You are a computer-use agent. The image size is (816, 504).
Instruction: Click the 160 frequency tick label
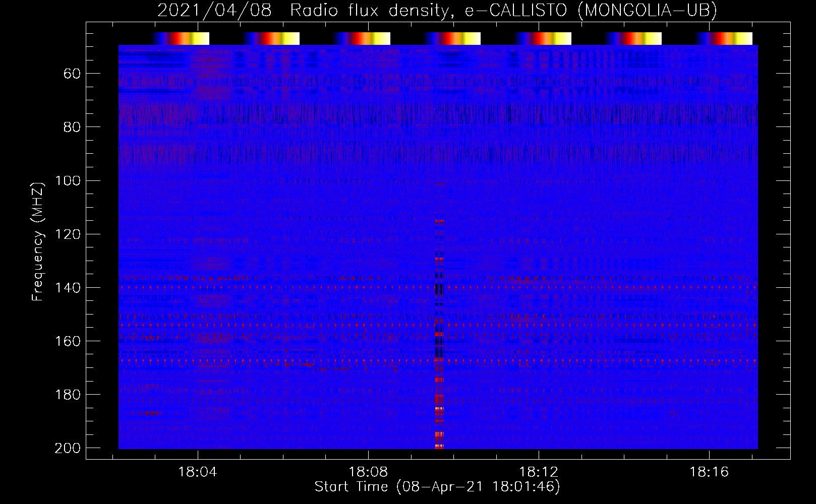[x=68, y=341]
